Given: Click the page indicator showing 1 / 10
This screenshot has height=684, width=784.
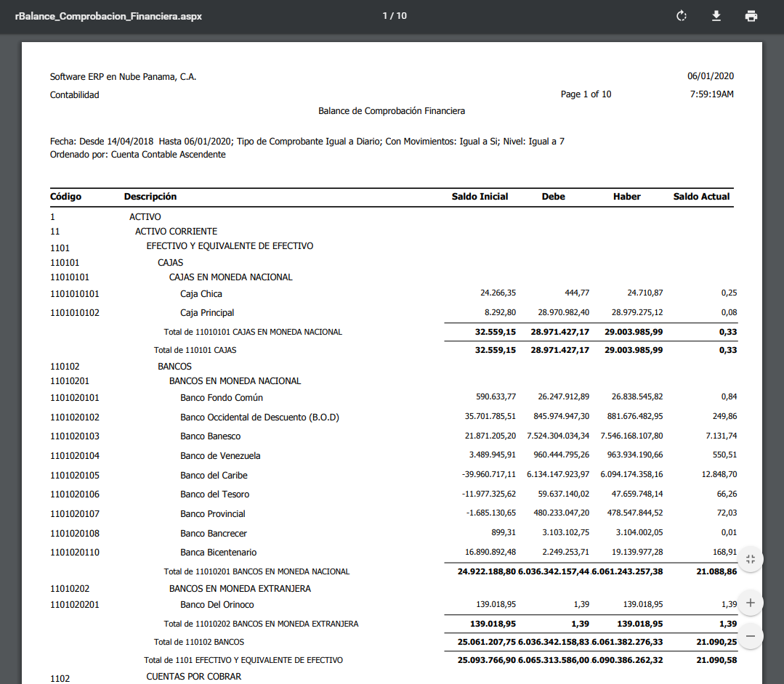Looking at the screenshot, I should (x=395, y=16).
